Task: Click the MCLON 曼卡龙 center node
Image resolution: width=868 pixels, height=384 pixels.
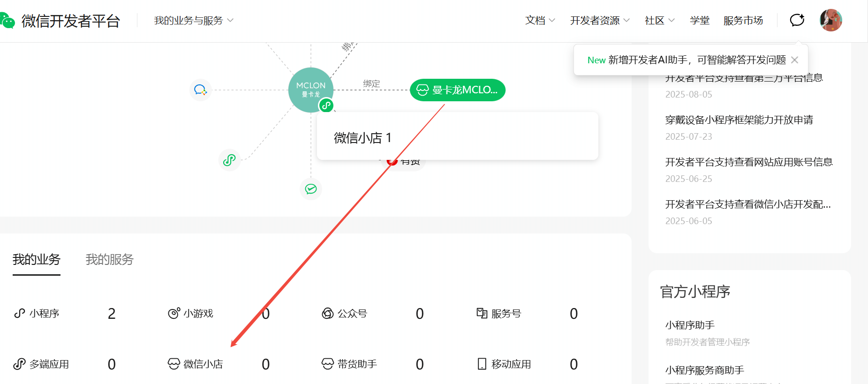Action: (x=310, y=90)
